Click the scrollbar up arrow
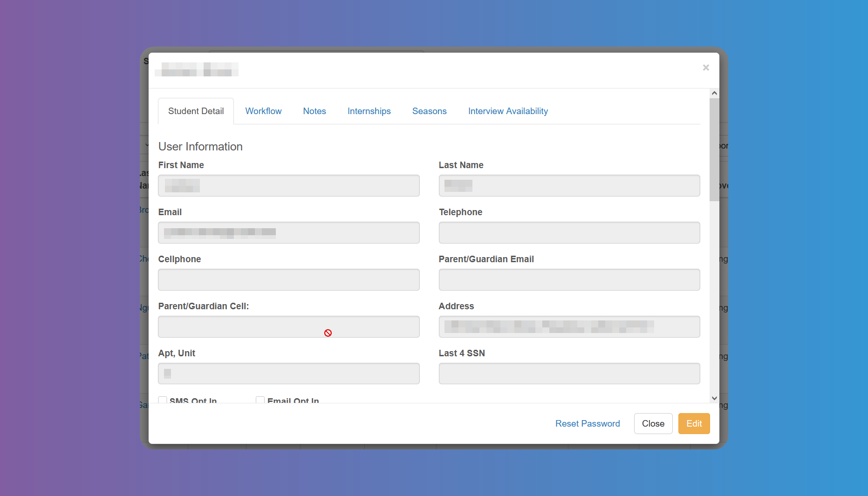The width and height of the screenshot is (868, 496). tap(714, 93)
